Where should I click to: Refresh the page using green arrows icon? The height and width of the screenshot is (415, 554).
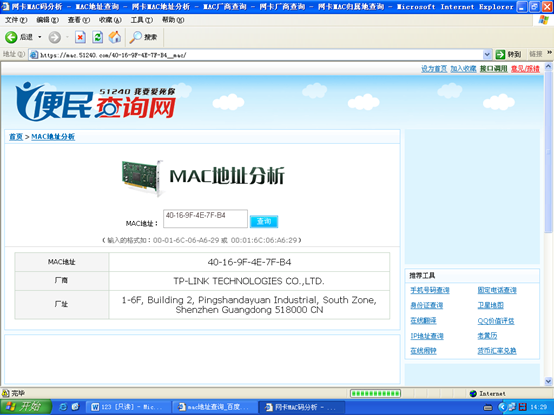[x=98, y=37]
